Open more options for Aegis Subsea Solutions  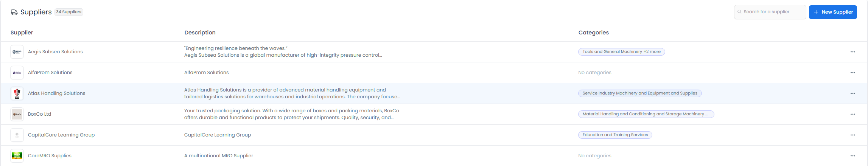tap(852, 52)
